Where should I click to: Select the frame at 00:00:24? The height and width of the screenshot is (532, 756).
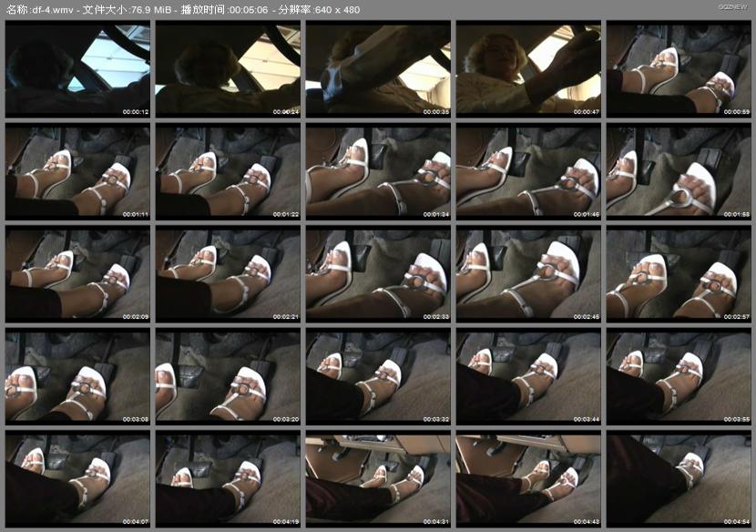228,70
